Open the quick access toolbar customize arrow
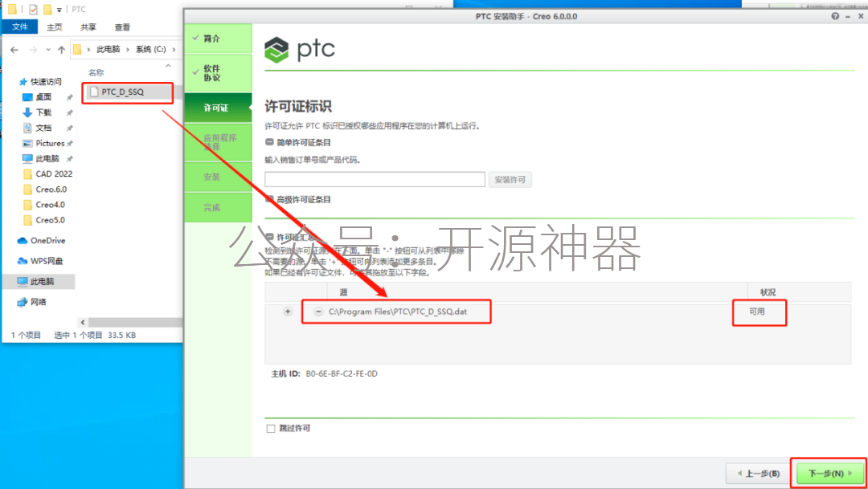Viewport: 868px width, 489px height. tap(59, 10)
